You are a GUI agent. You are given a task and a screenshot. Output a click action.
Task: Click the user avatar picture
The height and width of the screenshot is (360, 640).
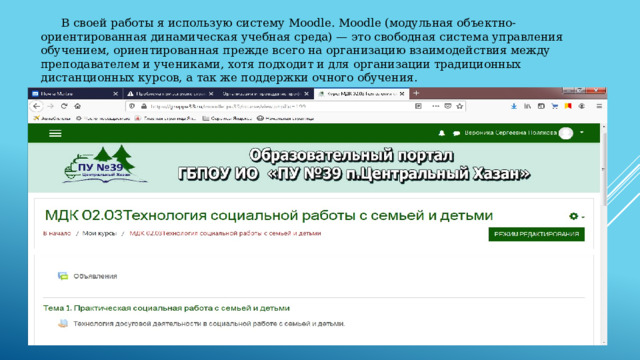tap(566, 133)
